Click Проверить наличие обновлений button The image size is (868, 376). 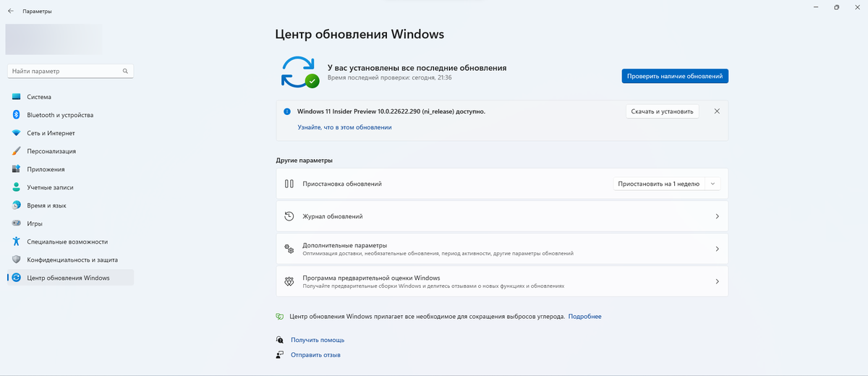(675, 76)
